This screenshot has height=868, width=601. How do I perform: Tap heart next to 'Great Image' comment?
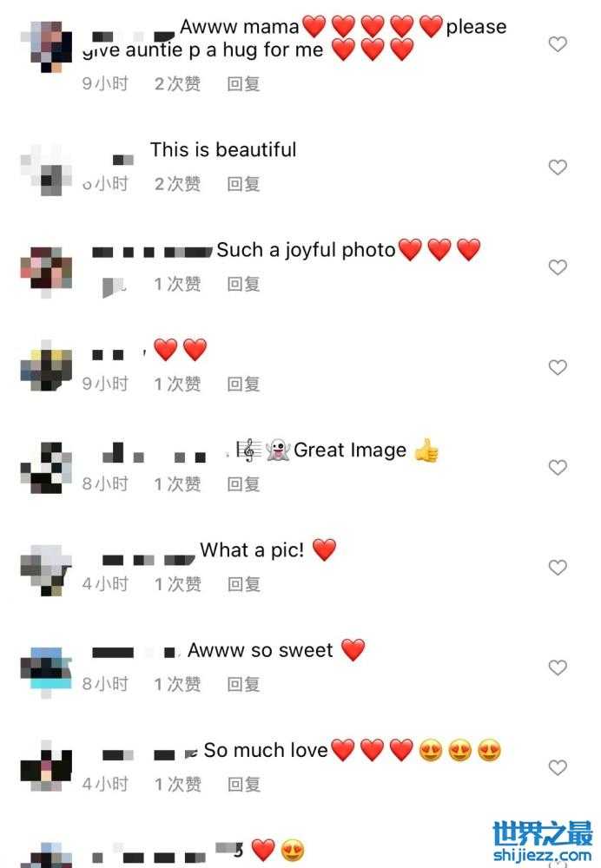(x=558, y=467)
